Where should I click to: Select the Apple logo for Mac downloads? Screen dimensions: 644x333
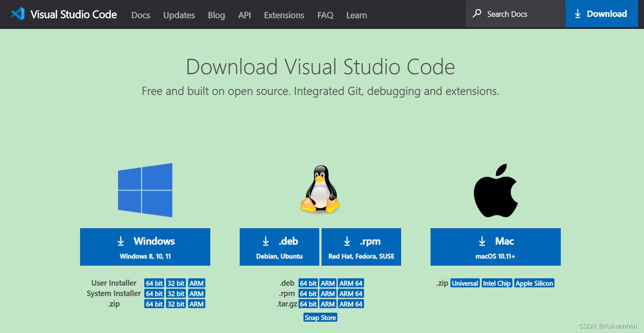tap(496, 190)
